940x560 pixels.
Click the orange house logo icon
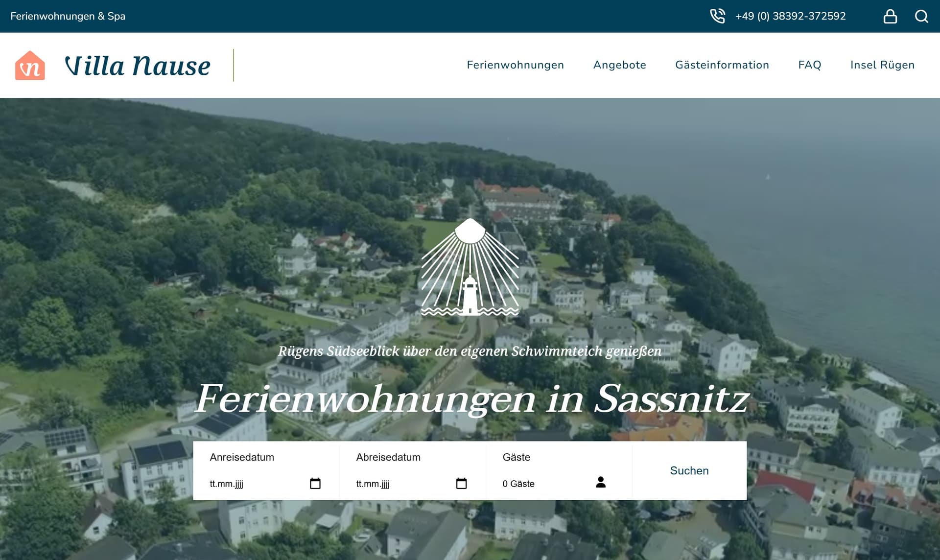(30, 65)
